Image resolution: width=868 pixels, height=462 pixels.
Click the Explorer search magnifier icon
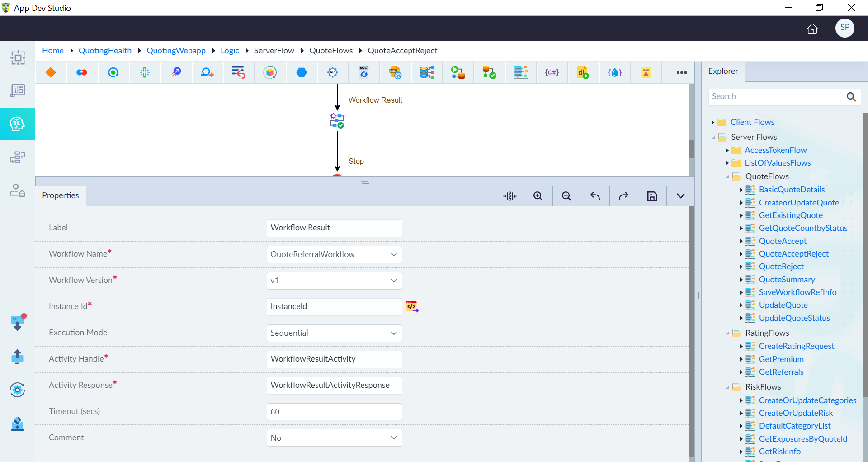pos(851,96)
